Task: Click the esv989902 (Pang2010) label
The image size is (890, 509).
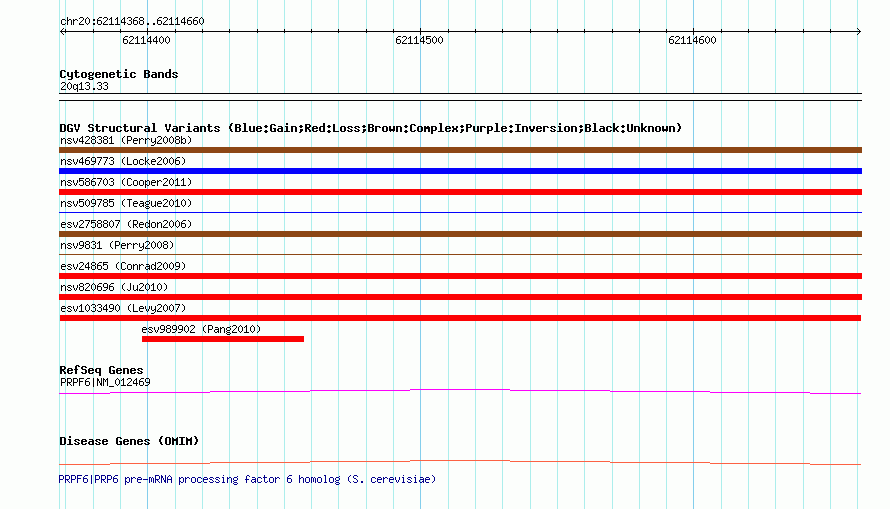Action: tap(201, 329)
